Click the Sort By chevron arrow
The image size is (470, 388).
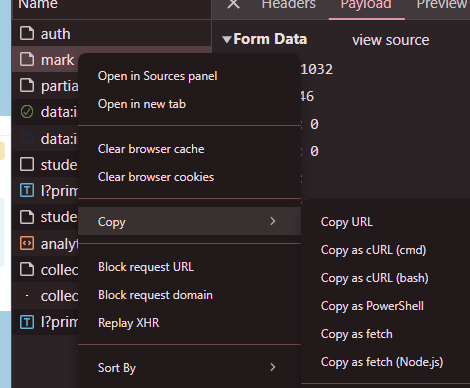(273, 367)
